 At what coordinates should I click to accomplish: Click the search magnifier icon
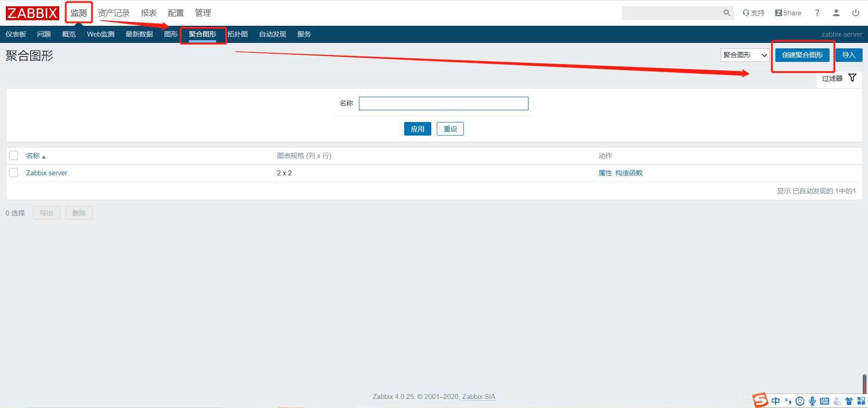click(726, 13)
